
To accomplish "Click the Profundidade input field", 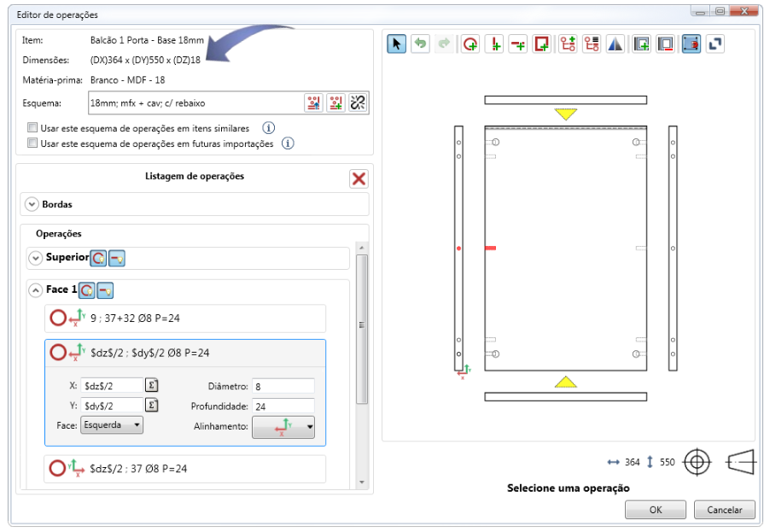I will click(283, 405).
